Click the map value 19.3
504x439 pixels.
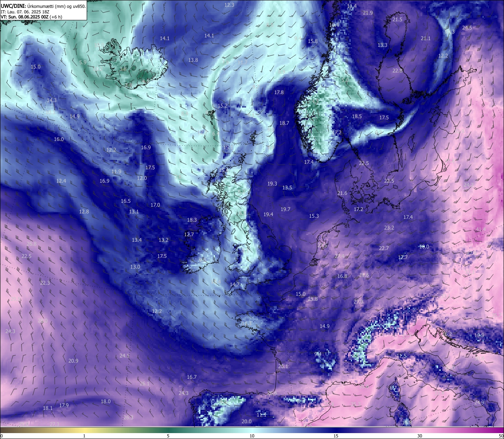point(272,183)
